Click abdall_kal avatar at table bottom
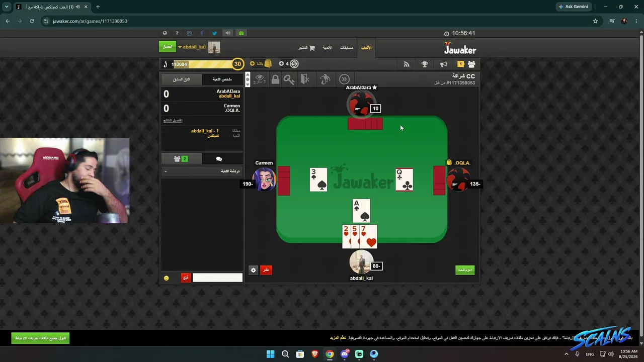The width and height of the screenshot is (644, 362). click(x=361, y=262)
